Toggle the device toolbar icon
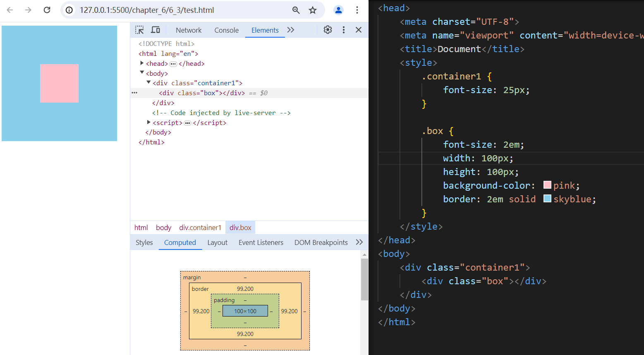This screenshot has height=355, width=644. pos(156,30)
